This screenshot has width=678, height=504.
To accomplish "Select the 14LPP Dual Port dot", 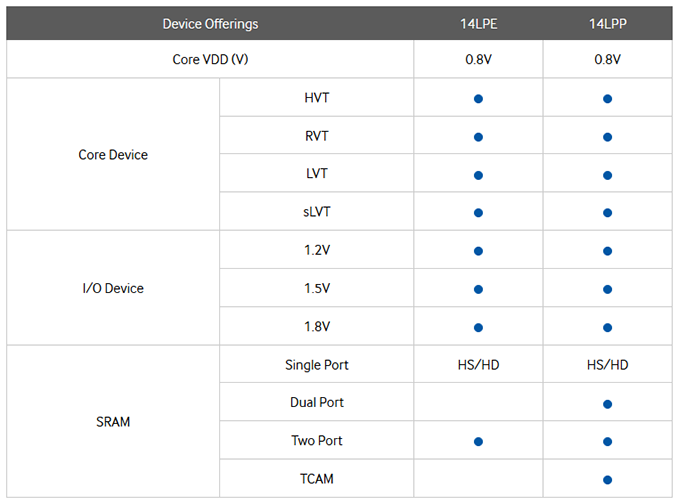I will (x=607, y=403).
